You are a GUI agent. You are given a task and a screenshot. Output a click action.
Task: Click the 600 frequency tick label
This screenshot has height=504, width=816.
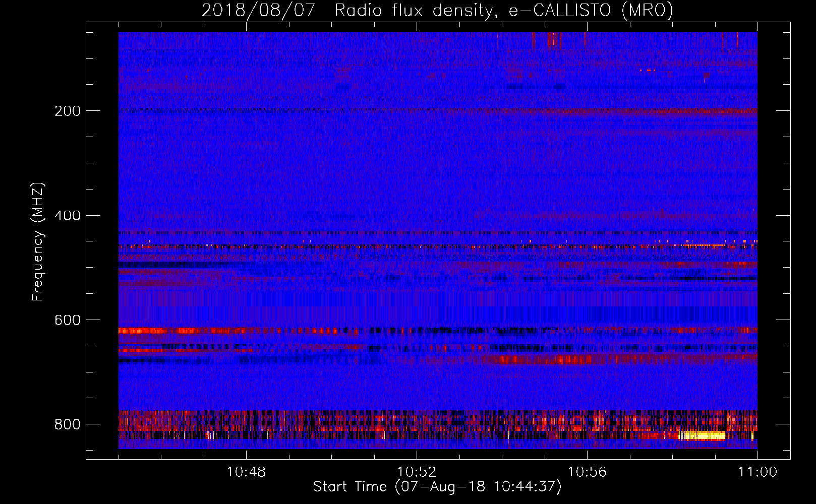point(68,321)
